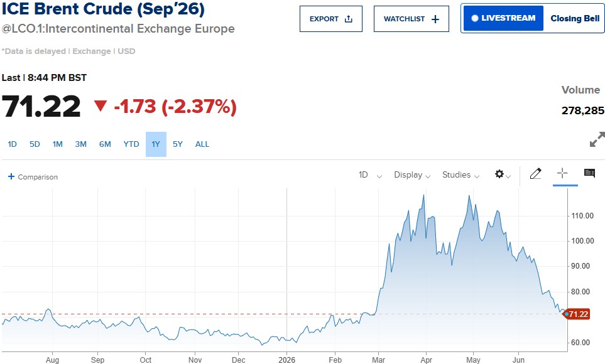The width and height of the screenshot is (605, 364).
Task: Select the ALL time range tab
Action: click(202, 144)
